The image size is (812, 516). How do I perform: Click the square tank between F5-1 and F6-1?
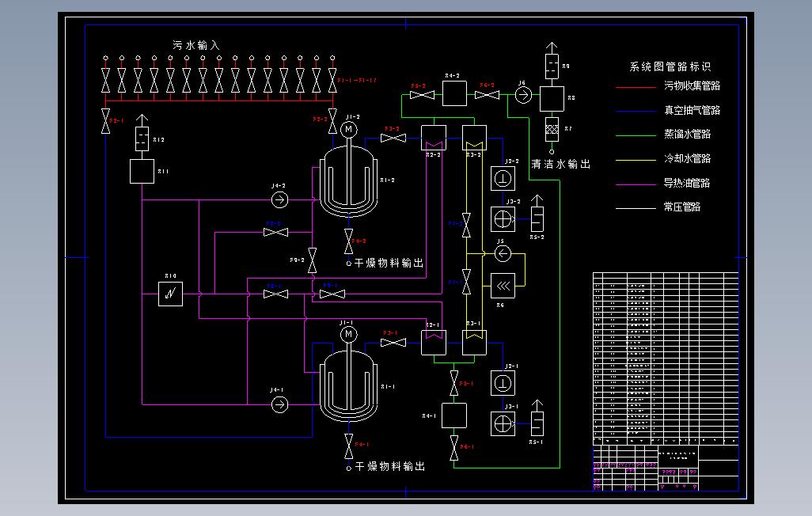[x=454, y=415]
